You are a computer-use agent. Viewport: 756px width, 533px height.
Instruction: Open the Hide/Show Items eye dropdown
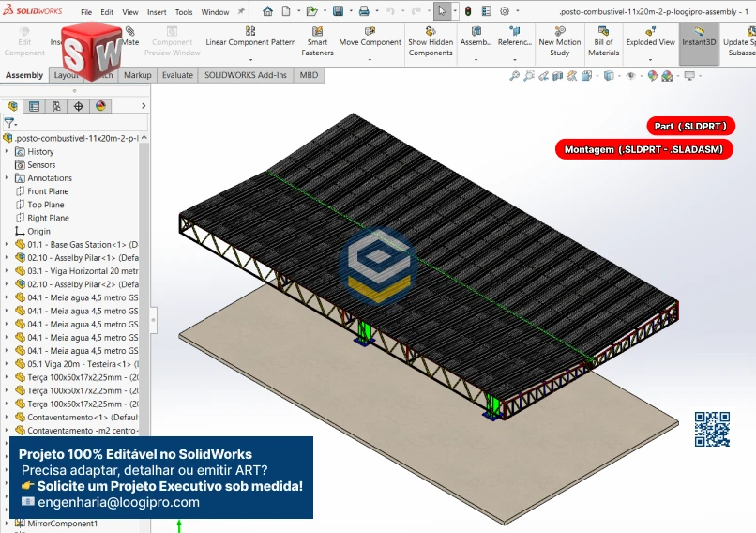point(630,77)
